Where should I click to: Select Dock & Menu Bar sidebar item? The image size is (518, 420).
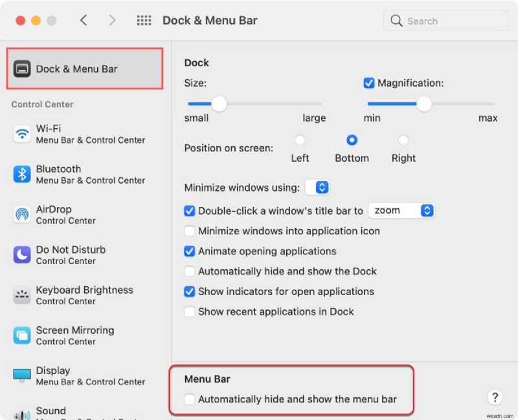pos(85,69)
